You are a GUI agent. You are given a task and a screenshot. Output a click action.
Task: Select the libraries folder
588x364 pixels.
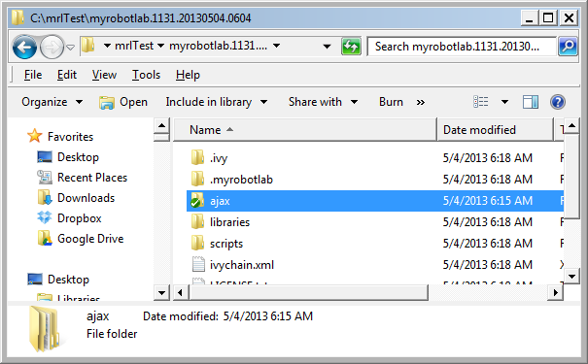(229, 222)
